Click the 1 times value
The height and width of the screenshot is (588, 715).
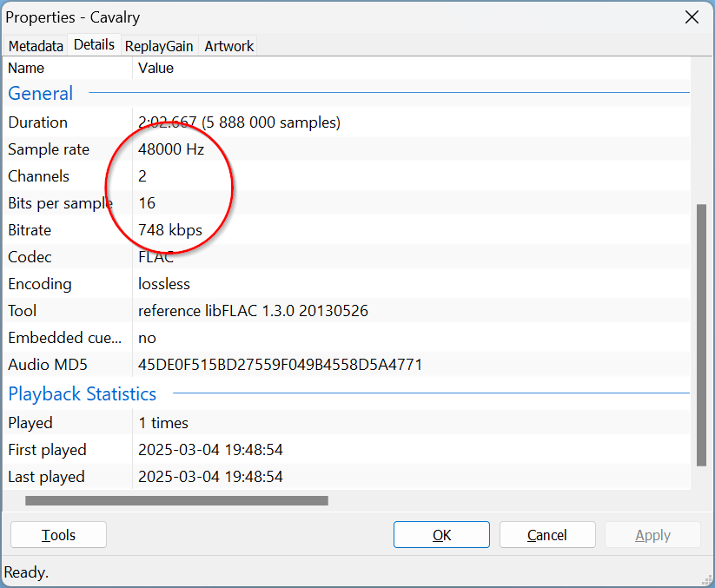pos(163,422)
